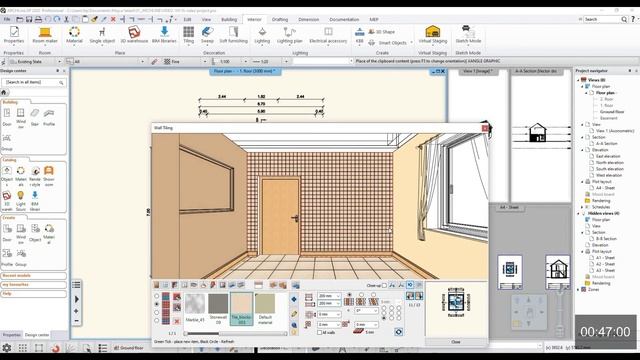This screenshot has height=360, width=640.
Task: Click the refresh circle icon in Wall Tiling
Action: pos(398,332)
